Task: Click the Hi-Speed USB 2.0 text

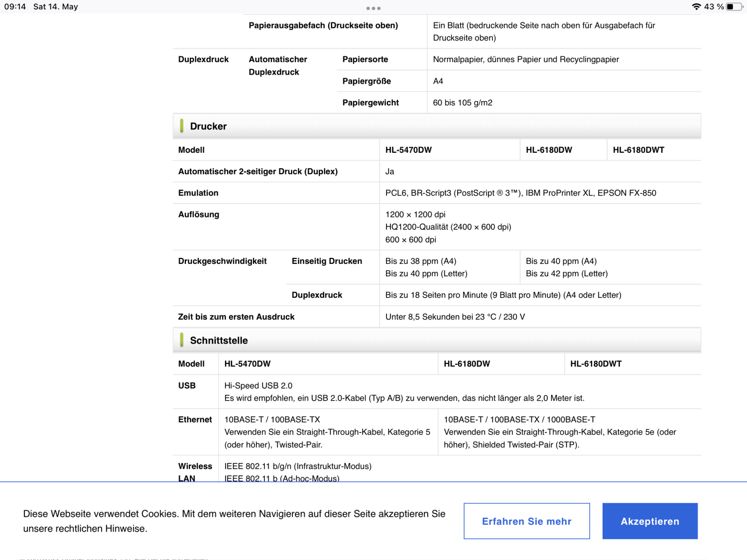Action: (258, 386)
